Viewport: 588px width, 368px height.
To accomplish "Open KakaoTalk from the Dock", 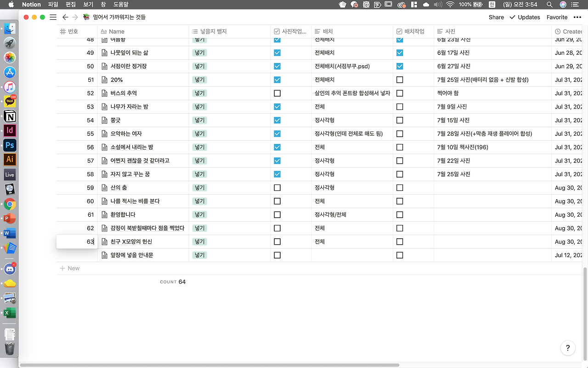I will click(10, 101).
